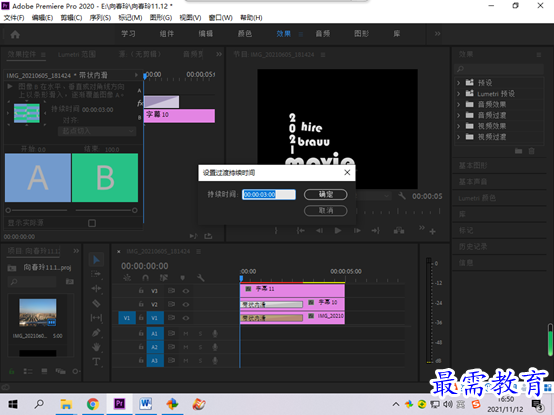The image size is (554, 415).
Task: Click 确定 in the duration dialog
Action: pyautogui.click(x=326, y=194)
